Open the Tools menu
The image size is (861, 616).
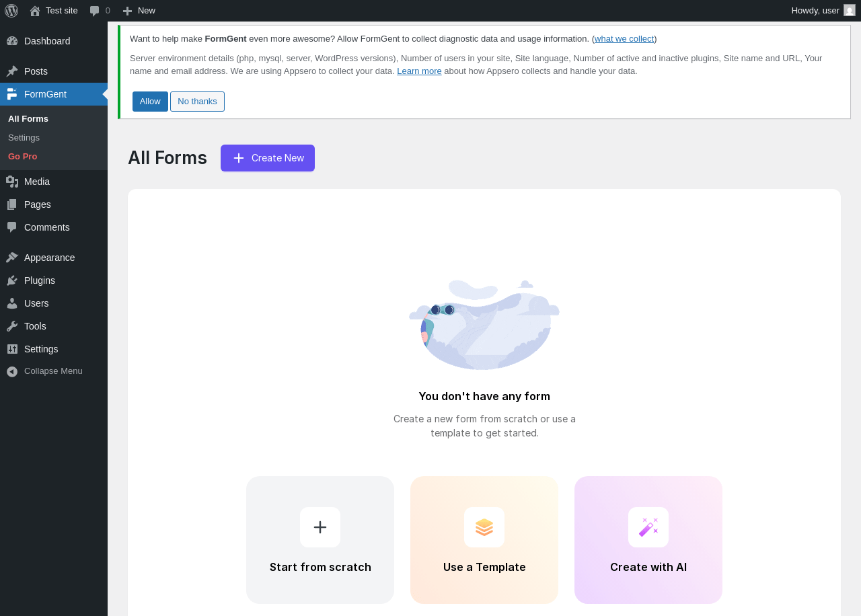coord(54,326)
